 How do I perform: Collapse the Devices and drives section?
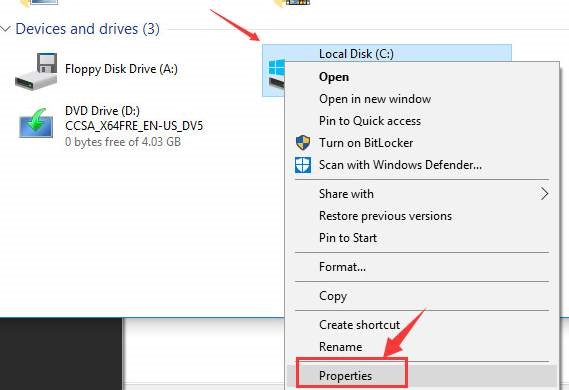[6, 29]
